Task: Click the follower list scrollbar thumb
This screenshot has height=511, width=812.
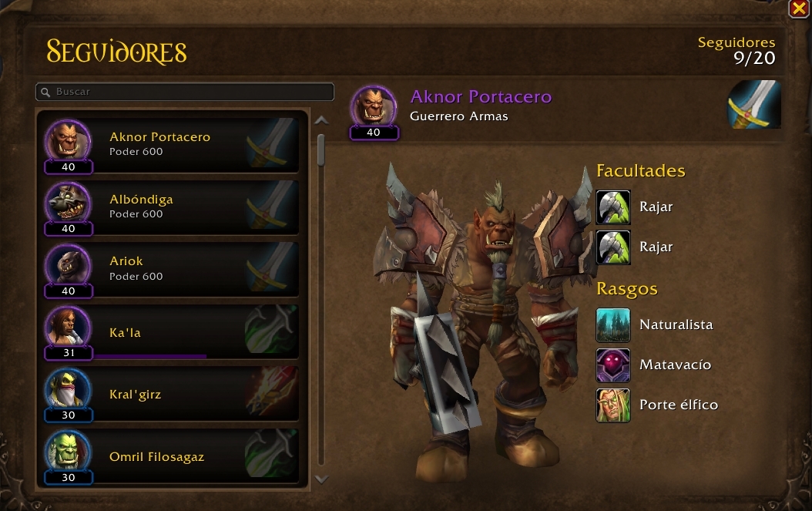Action: click(321, 150)
